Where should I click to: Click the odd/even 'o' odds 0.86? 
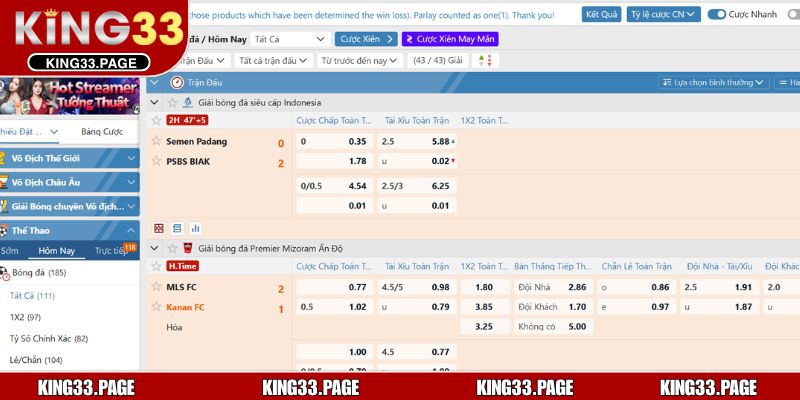click(637, 287)
